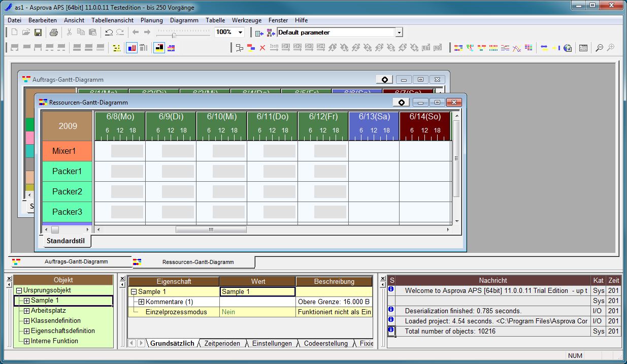Open the 100% zoom dropdown
Viewport: 627px width, 364px height.
coord(240,32)
